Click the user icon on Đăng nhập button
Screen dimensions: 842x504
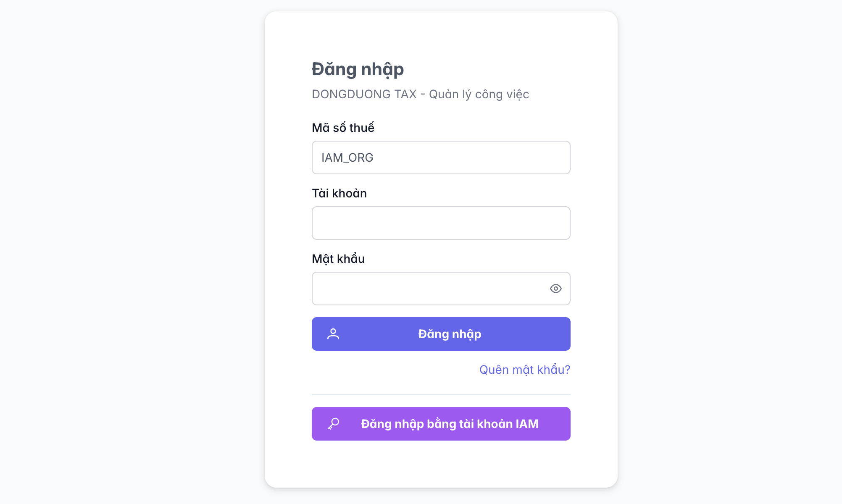(333, 334)
